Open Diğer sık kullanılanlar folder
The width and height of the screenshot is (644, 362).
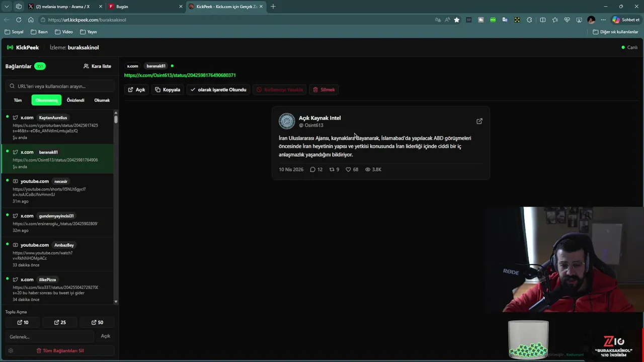[615, 32]
